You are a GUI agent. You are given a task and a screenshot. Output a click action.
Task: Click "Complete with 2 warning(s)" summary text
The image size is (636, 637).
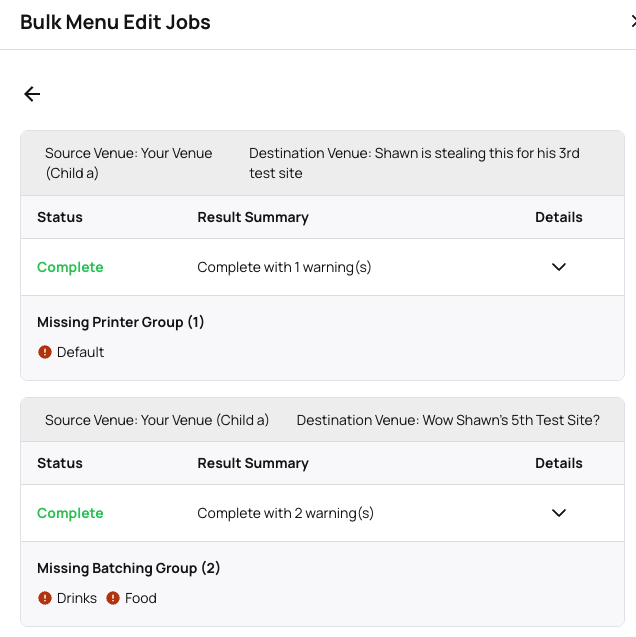click(285, 513)
